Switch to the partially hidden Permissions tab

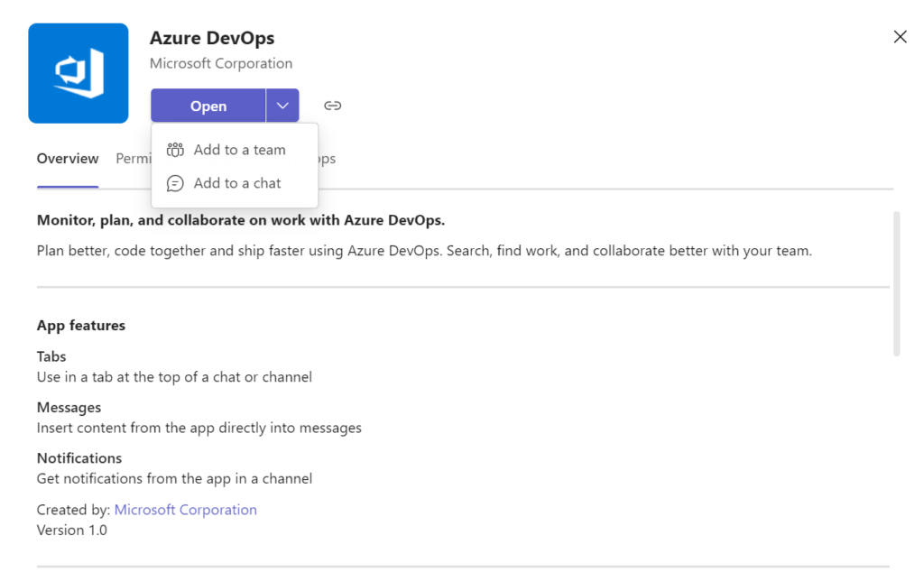click(x=134, y=159)
